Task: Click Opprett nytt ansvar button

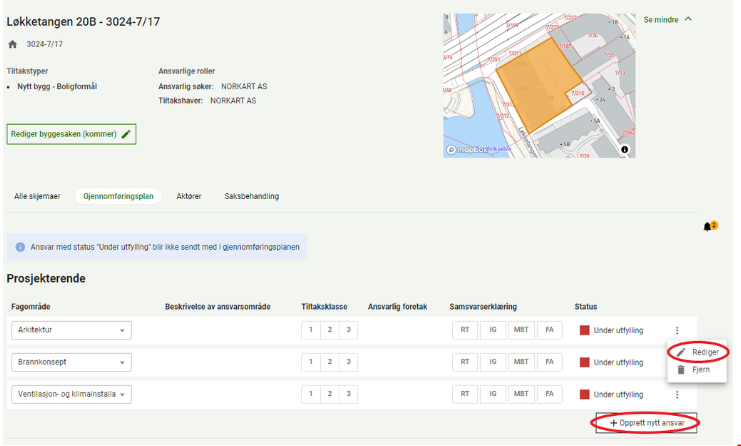Action: [646, 424]
